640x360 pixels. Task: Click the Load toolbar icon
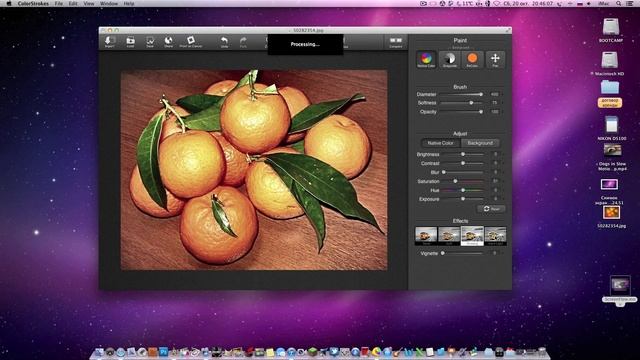[130, 42]
